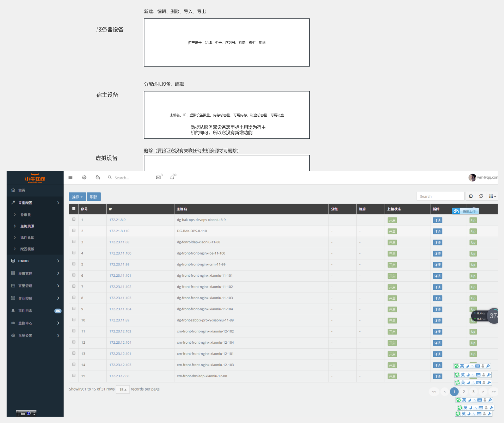
Task: Click the hamburger menu icon in top bar
Action: (70, 178)
